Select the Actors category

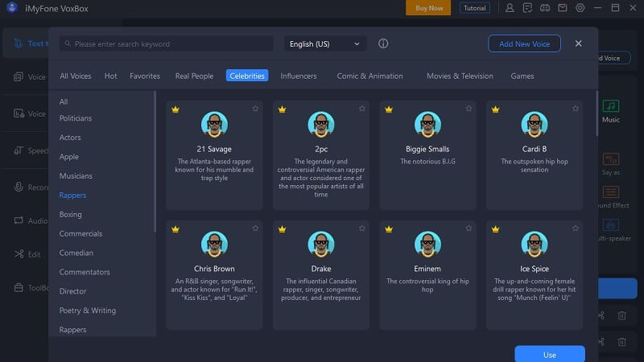[x=70, y=138]
